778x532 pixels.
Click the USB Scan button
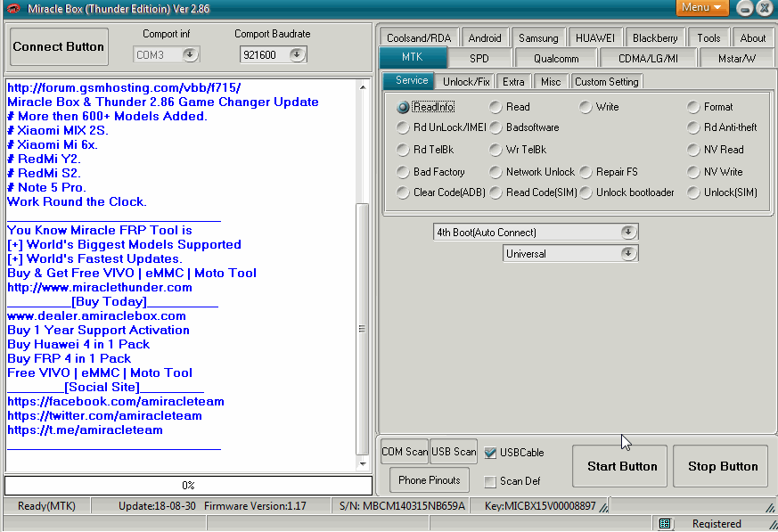(x=454, y=452)
